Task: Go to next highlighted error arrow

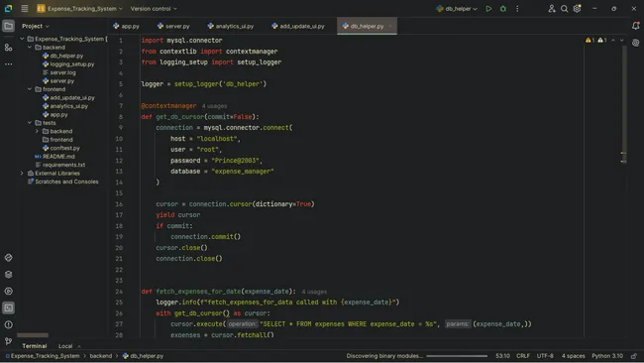Action: (622, 41)
